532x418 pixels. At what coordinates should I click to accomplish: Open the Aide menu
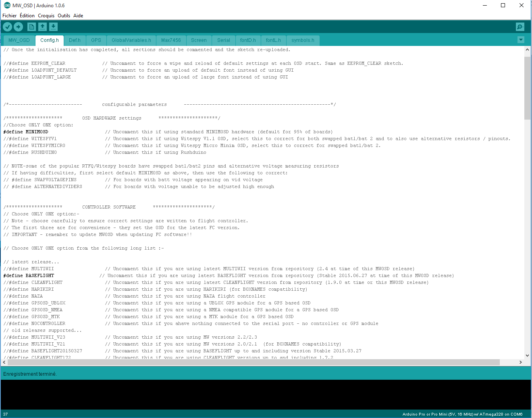(x=78, y=16)
